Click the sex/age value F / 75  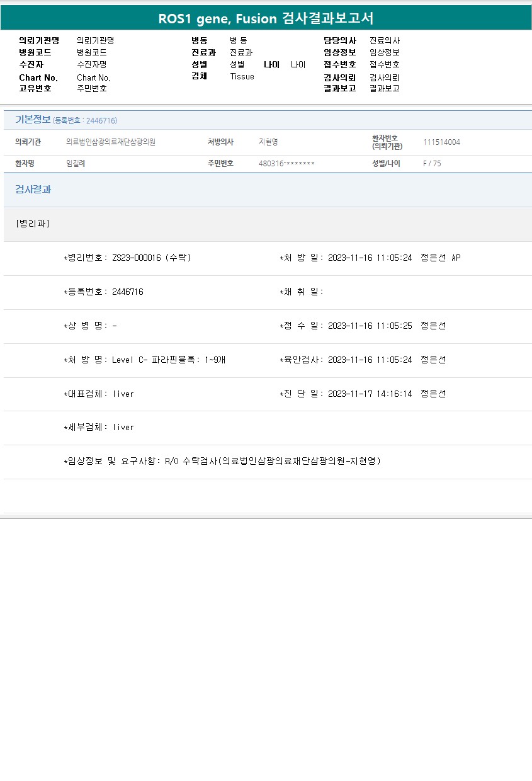pos(432,163)
